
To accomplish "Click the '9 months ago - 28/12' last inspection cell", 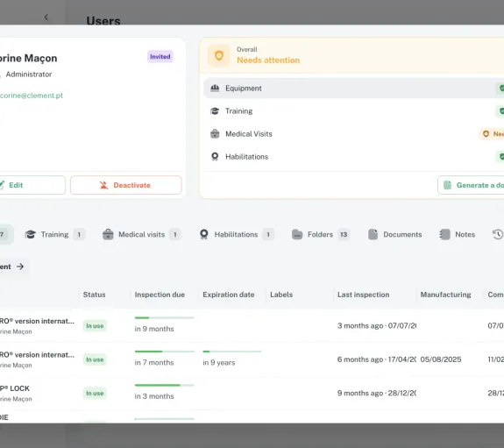I will click(x=377, y=394).
